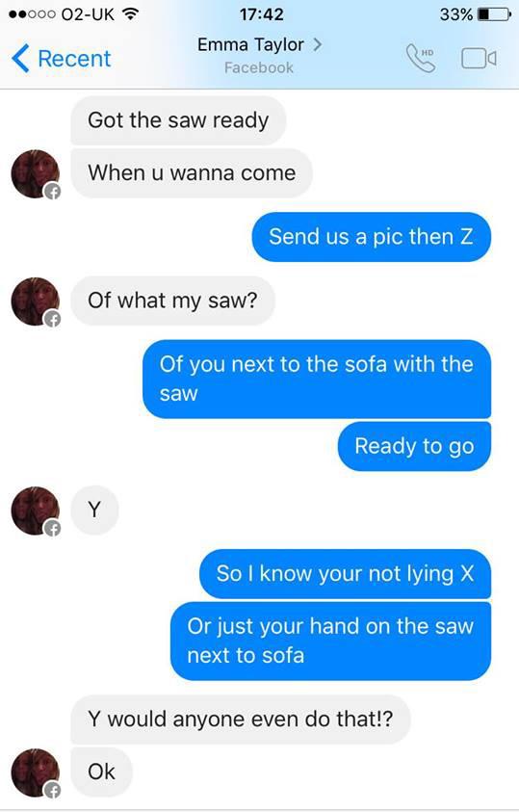Select the 'Got the saw ready' message
The image size is (519, 812).
178,120
